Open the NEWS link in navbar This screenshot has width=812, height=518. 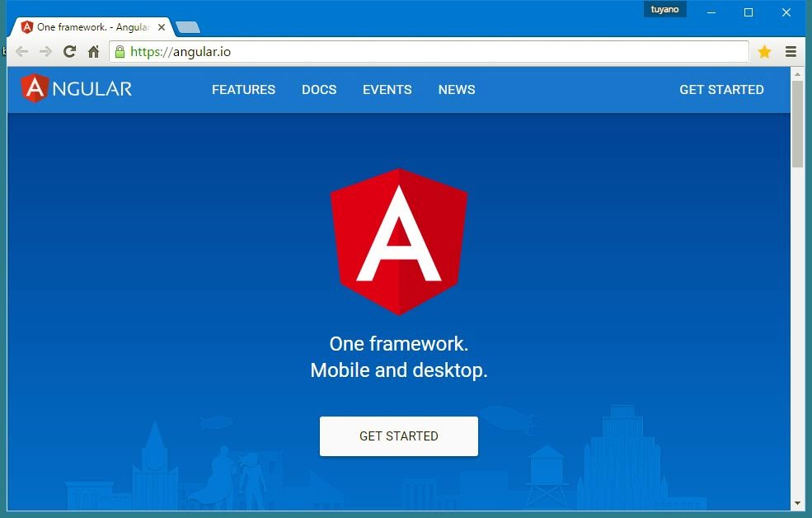[457, 90]
